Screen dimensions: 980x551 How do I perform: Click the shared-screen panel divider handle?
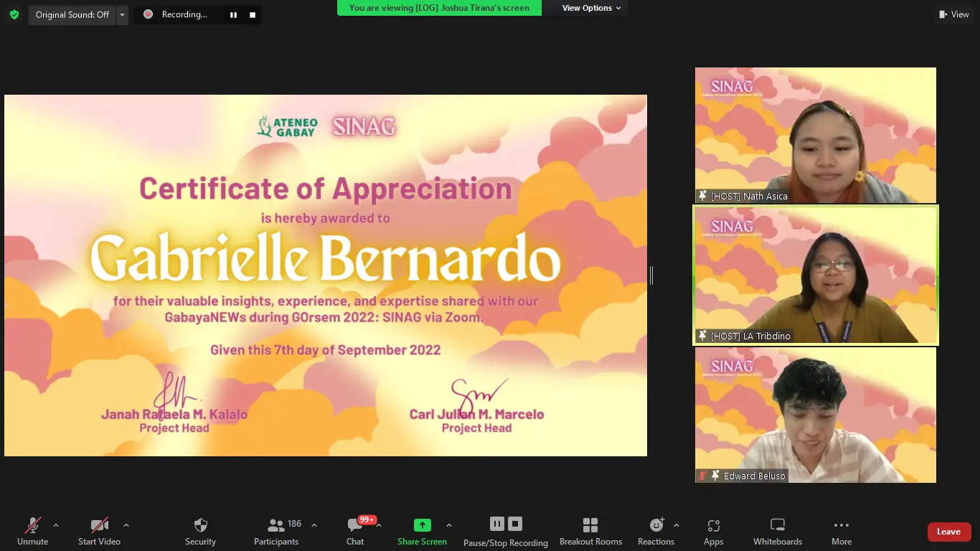[x=651, y=275]
